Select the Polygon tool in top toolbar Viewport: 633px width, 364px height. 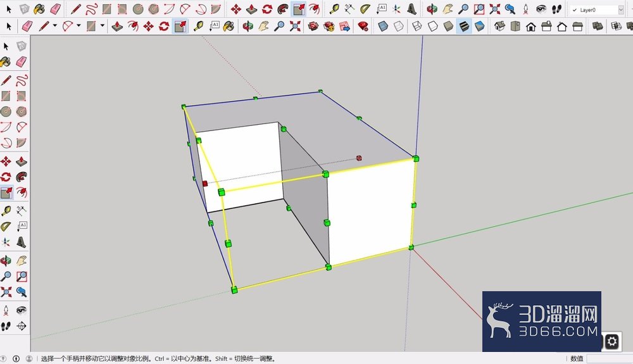click(x=153, y=9)
